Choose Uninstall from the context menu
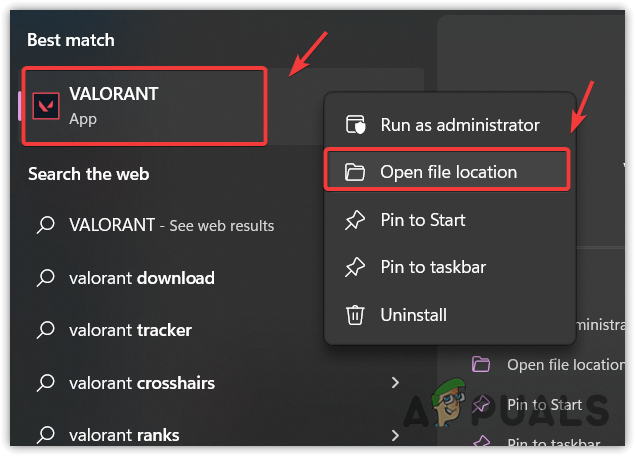Screen dimensions: 635x456 450,315
